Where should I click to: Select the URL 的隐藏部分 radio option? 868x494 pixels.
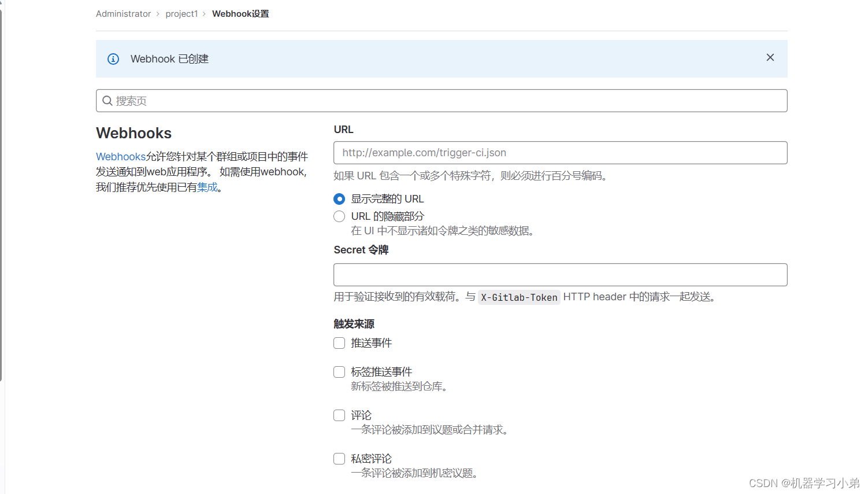click(x=339, y=216)
